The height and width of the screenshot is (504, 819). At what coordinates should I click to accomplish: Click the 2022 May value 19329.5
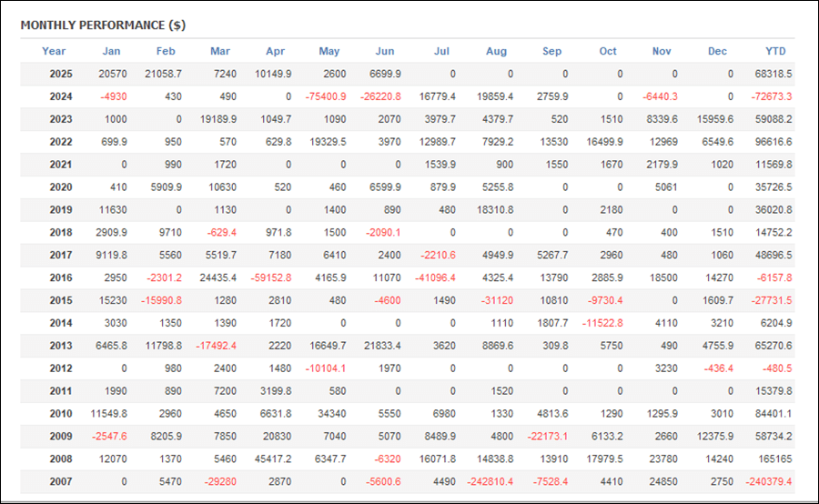(x=328, y=142)
